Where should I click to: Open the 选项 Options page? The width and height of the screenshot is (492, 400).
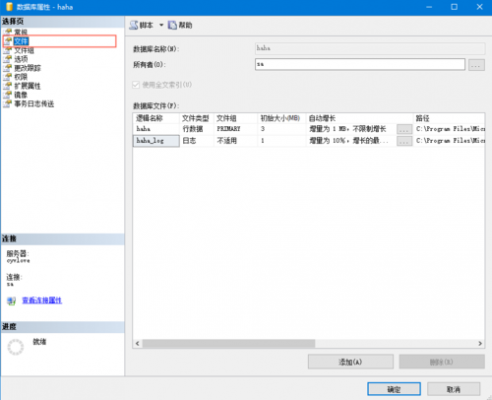[21, 59]
